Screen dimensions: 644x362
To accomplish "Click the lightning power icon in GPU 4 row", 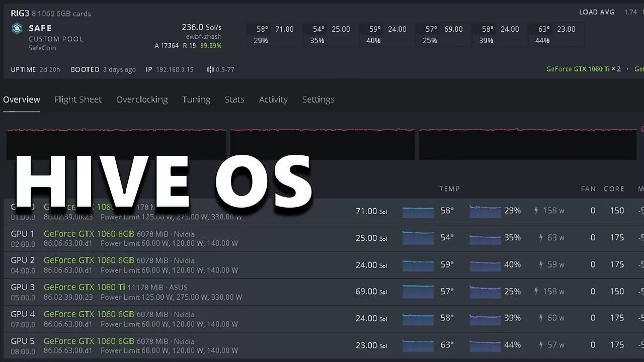I will point(541,318).
